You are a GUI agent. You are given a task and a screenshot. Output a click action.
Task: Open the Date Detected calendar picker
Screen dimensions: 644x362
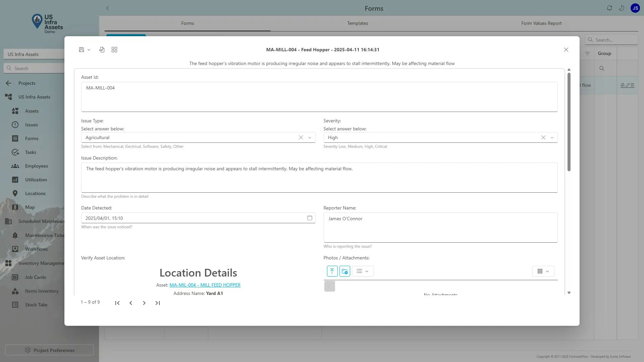tap(310, 218)
